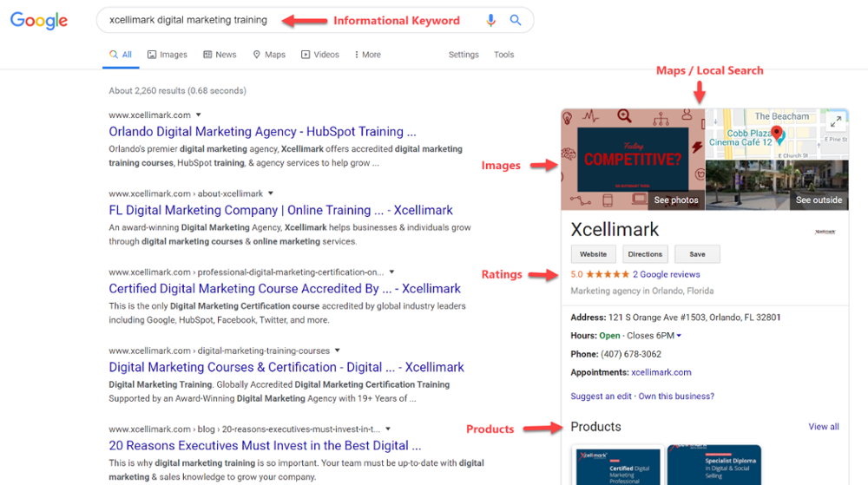
Task: Open search Settings
Action: 464,55
